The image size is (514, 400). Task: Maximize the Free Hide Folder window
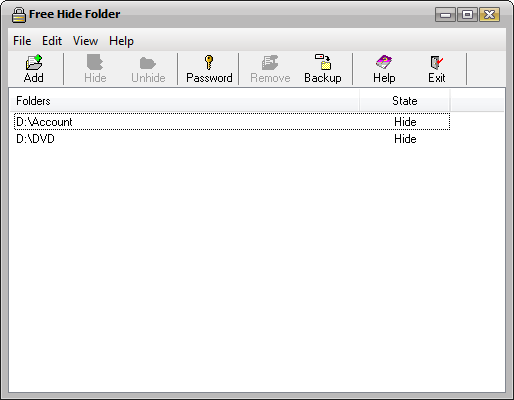pyautogui.click(x=467, y=15)
